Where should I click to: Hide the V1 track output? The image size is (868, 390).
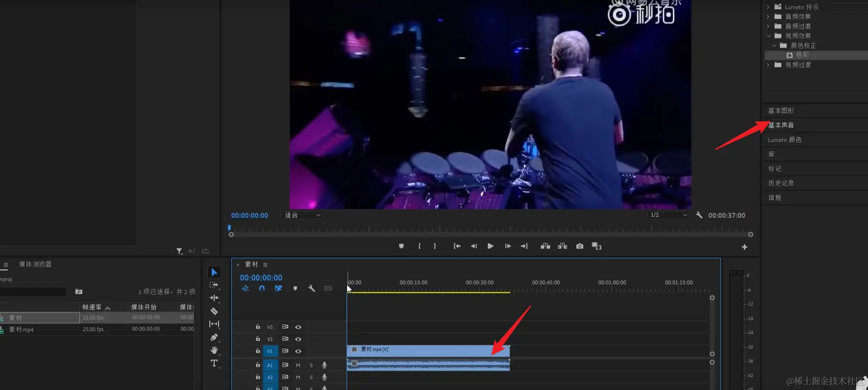(x=298, y=351)
